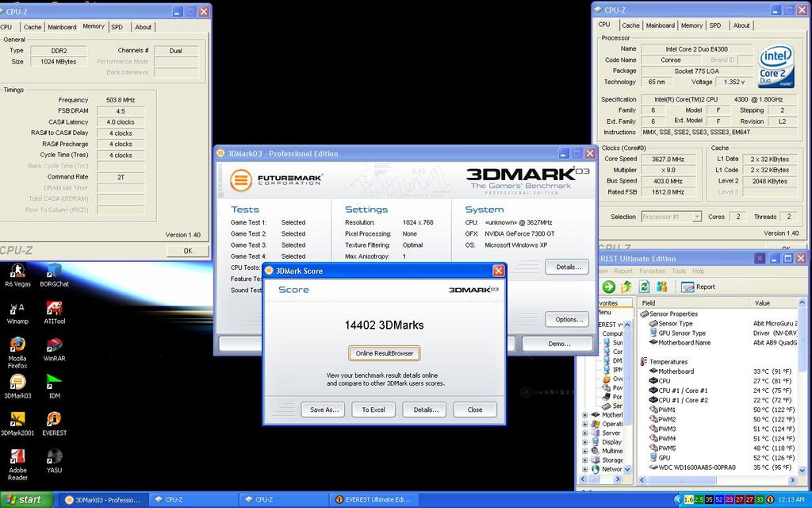Select the YASU desktop icon

[55, 461]
